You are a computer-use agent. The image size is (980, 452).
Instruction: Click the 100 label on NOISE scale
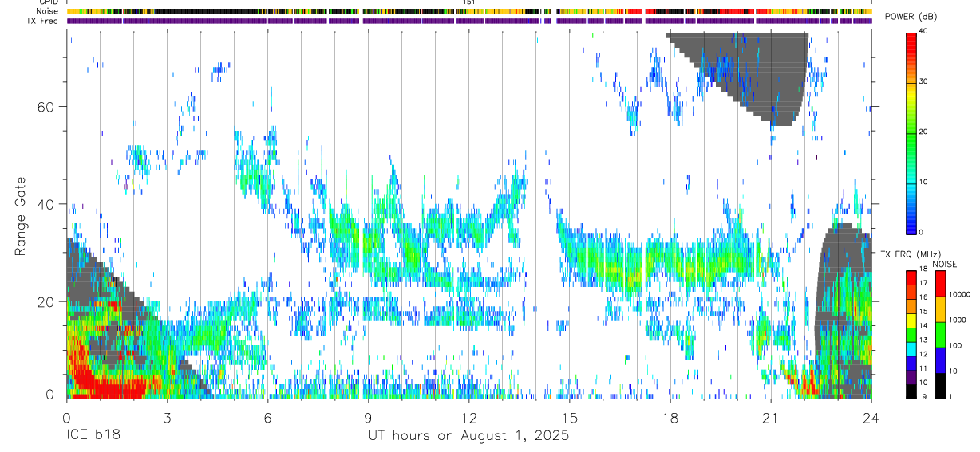(x=955, y=346)
